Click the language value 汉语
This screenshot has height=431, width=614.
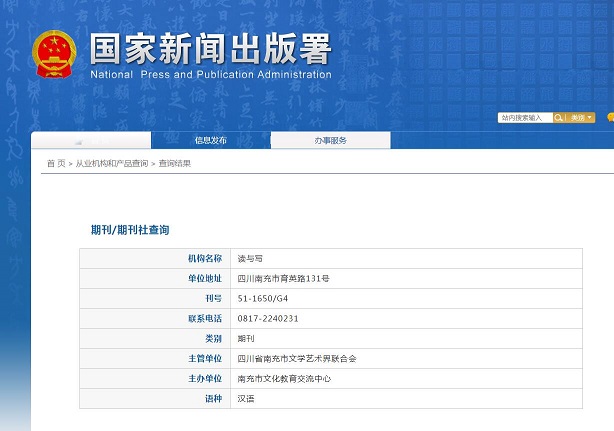pyautogui.click(x=246, y=399)
